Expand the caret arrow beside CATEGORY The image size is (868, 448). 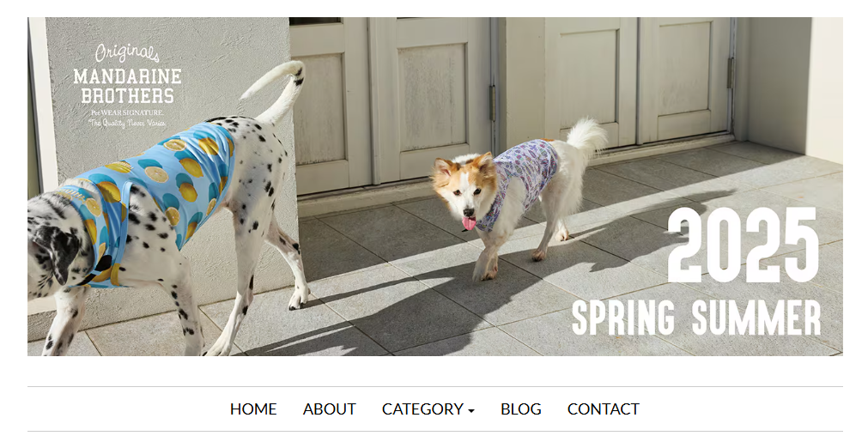tap(471, 411)
